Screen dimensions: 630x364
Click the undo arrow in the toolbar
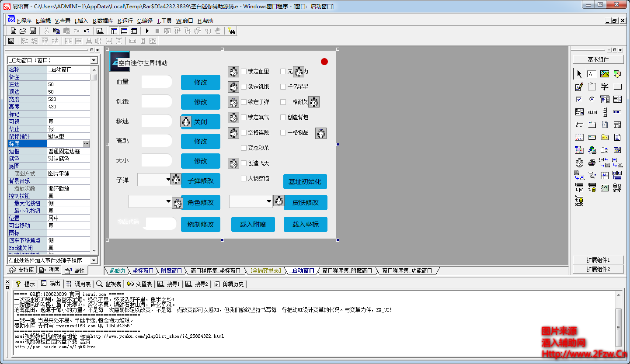click(87, 31)
